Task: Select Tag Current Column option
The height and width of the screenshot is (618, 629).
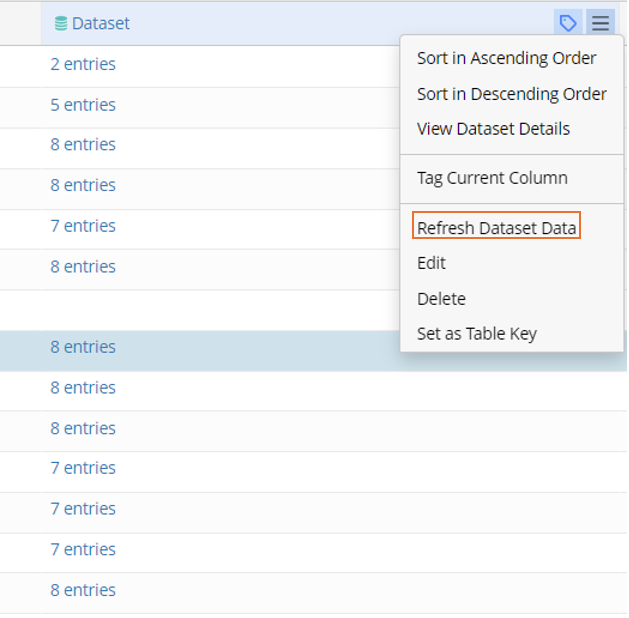Action: [x=492, y=178]
